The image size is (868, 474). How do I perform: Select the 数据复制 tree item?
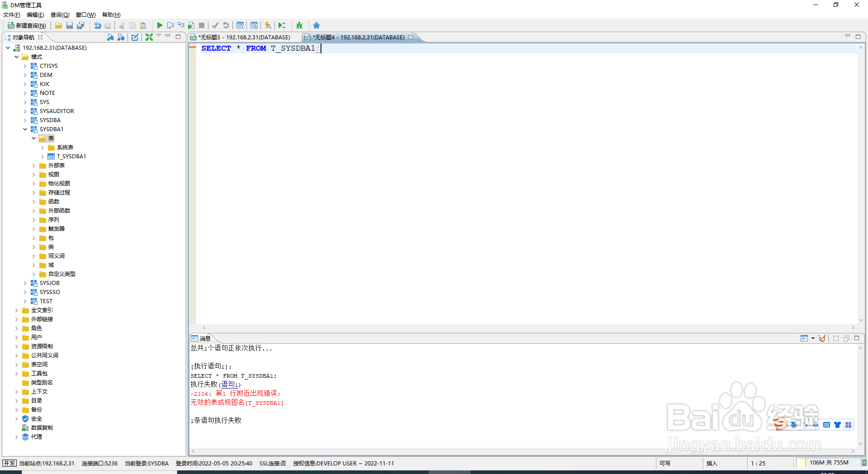[42, 428]
